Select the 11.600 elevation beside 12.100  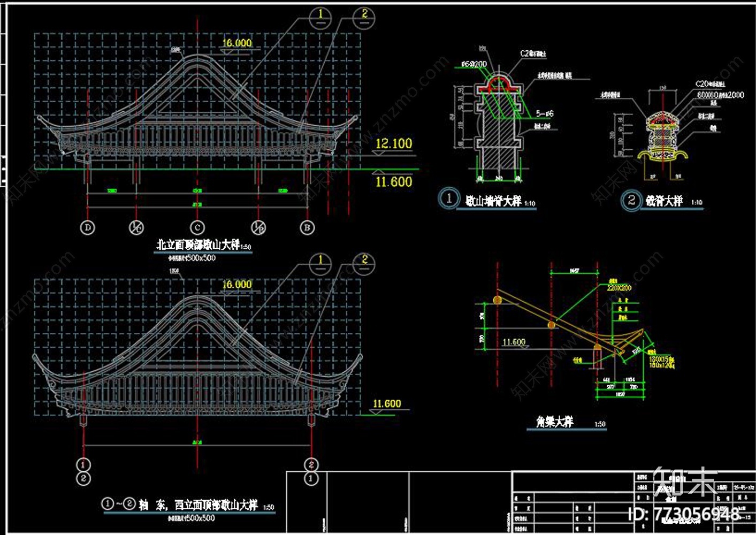(x=394, y=182)
